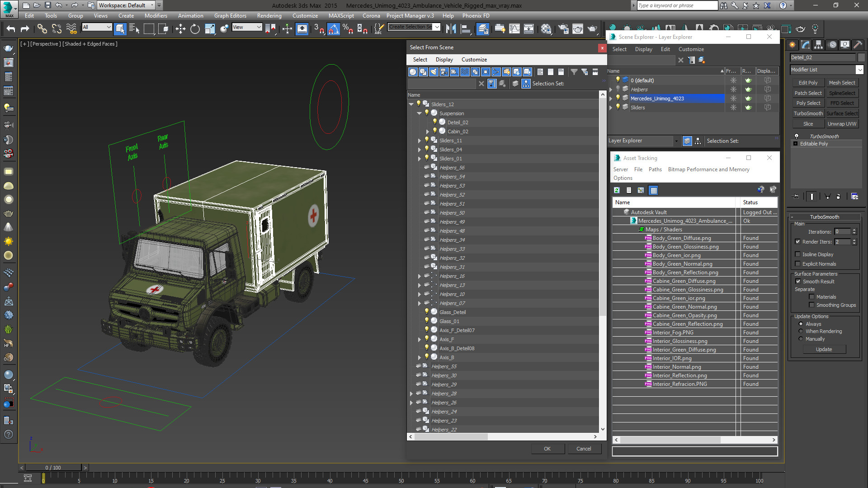868x488 pixels.
Task: Click the Pin Stack icon in modifier panel
Action: click(x=796, y=196)
